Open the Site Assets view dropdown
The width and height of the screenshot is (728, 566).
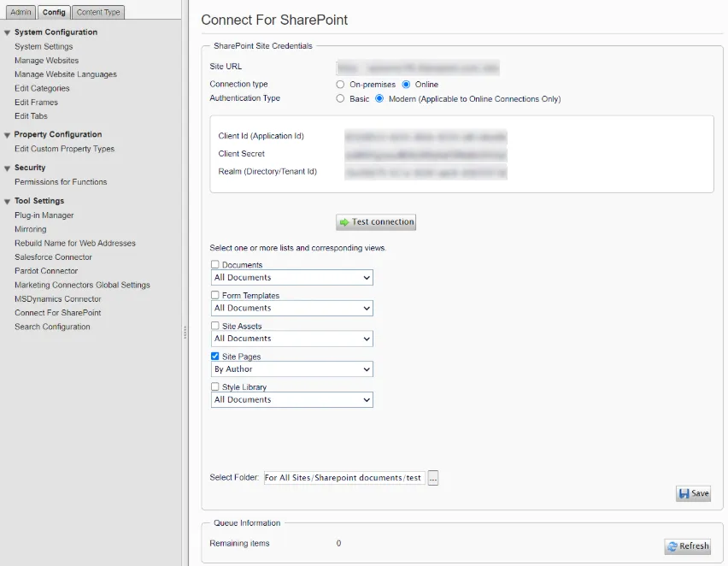(x=292, y=339)
